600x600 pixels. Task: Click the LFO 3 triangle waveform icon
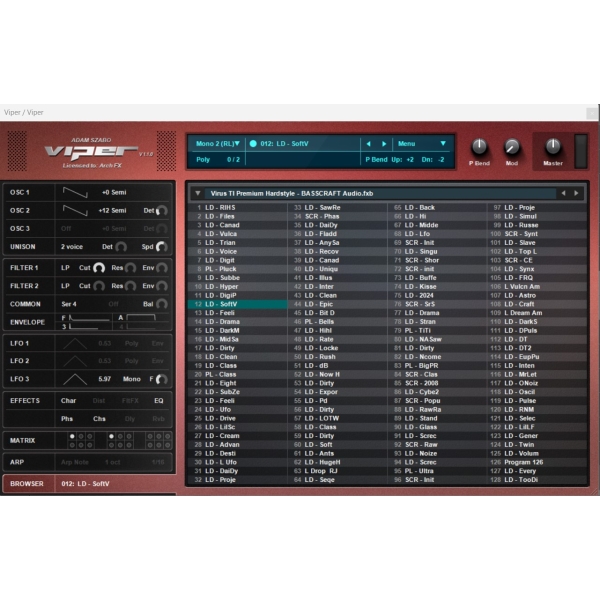click(75, 379)
